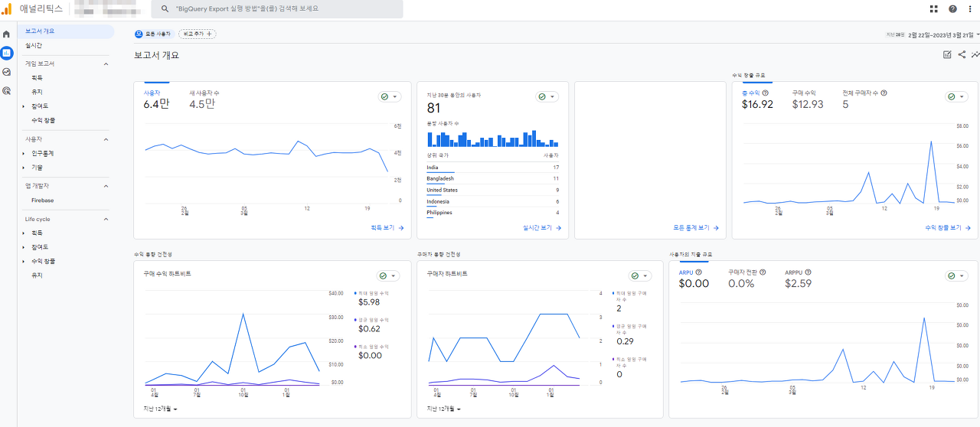Click the help icon next to ARPU
Image resolution: width=980 pixels, height=427 pixels.
[x=698, y=272]
